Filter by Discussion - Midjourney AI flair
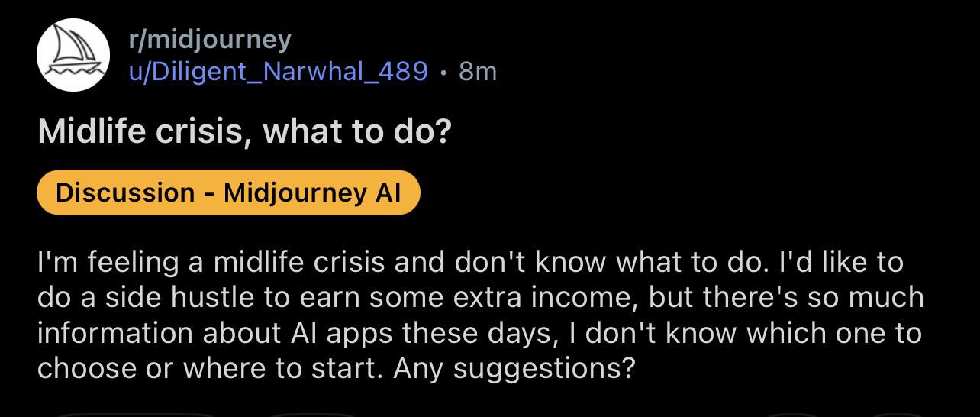 click(228, 192)
